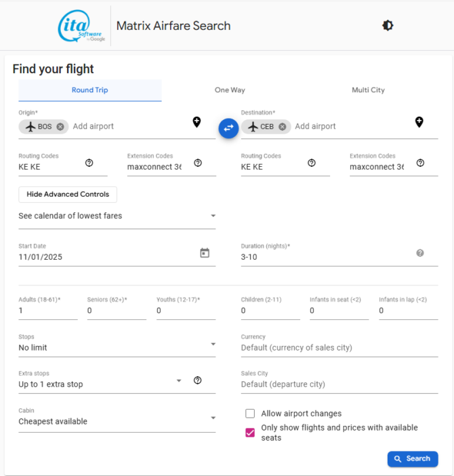
Task: Click Hide Advanced Controls button
Action: pyautogui.click(x=68, y=195)
